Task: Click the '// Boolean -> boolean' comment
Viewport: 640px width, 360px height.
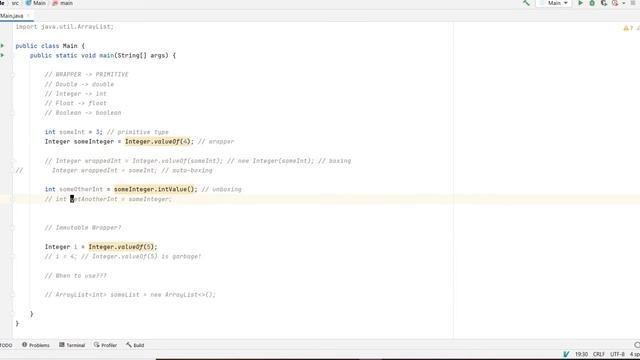Action: tap(83, 113)
